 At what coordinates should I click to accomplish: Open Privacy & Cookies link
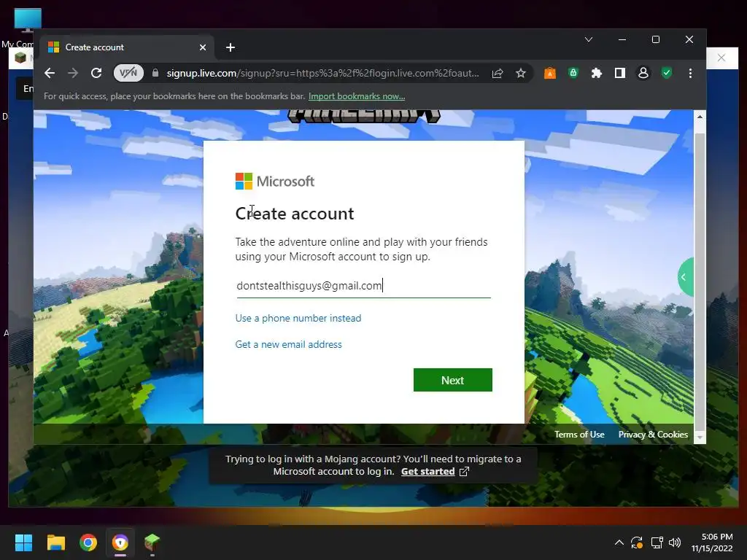tap(653, 435)
